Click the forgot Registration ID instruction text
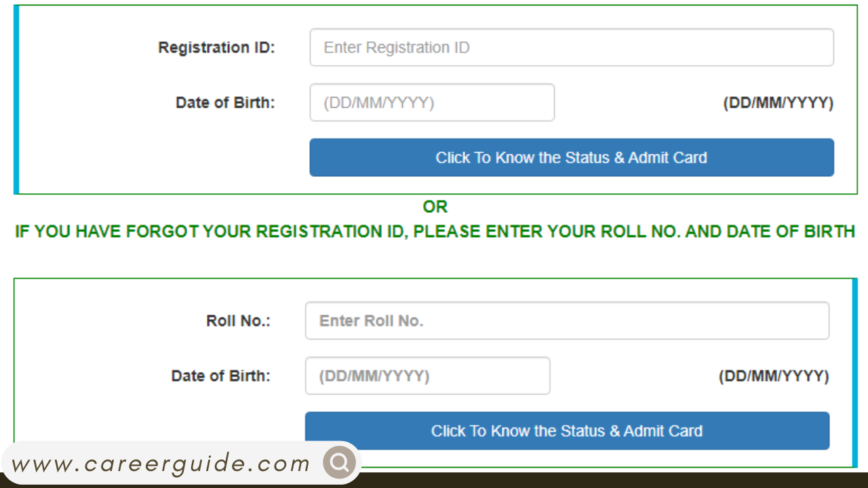This screenshot has height=488, width=868. tap(434, 231)
